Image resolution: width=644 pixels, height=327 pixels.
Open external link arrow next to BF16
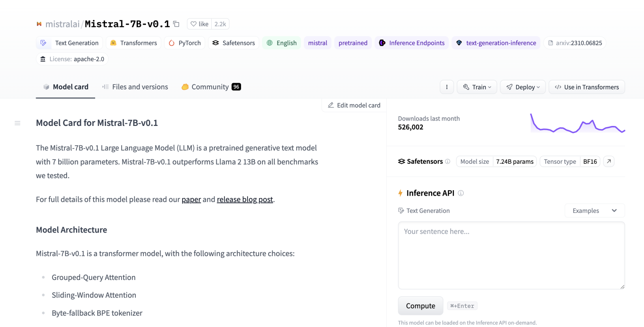click(608, 161)
